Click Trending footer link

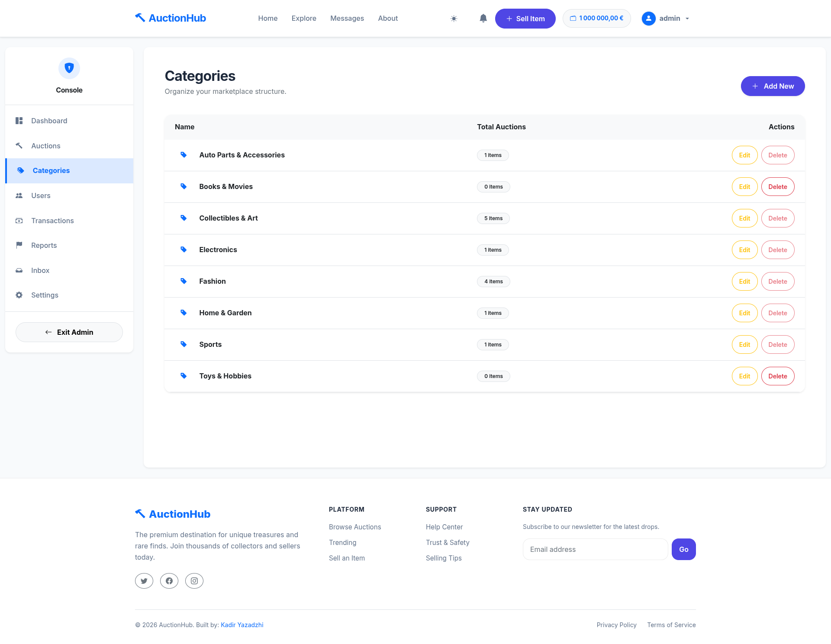343,542
